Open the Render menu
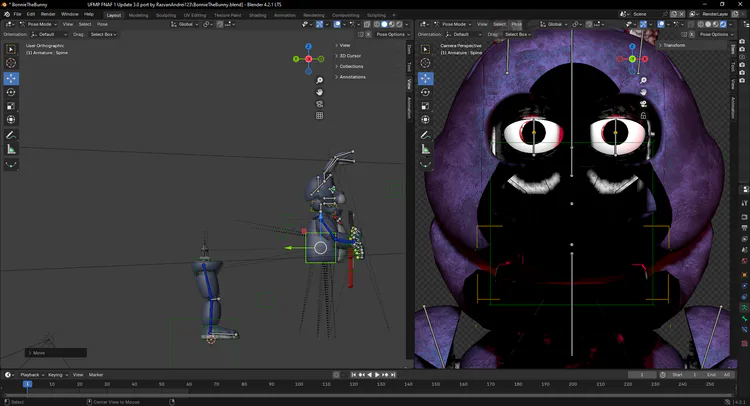The height and width of the screenshot is (406, 750). tap(48, 14)
